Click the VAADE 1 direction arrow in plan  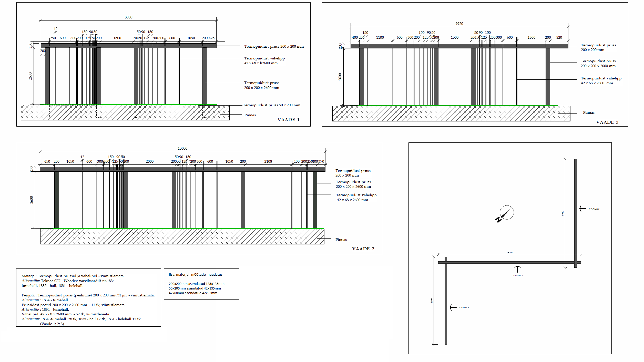pos(453,307)
